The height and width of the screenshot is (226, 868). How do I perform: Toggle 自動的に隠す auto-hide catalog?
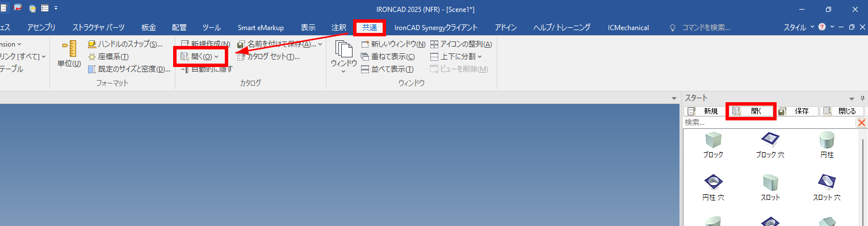tap(206, 69)
